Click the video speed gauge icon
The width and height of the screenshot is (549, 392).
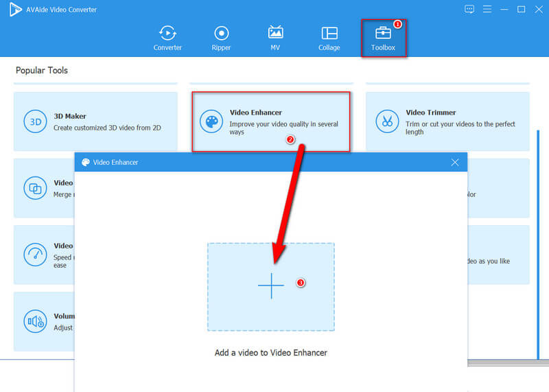coord(35,255)
